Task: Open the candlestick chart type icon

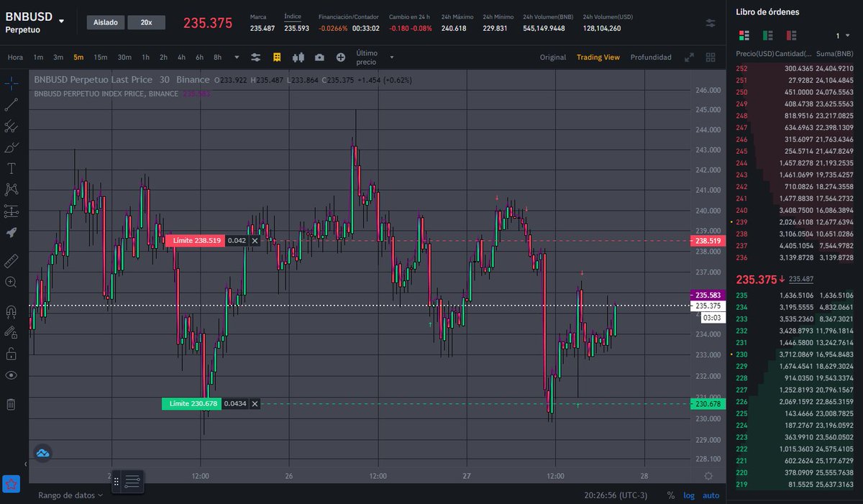Action: click(x=298, y=57)
